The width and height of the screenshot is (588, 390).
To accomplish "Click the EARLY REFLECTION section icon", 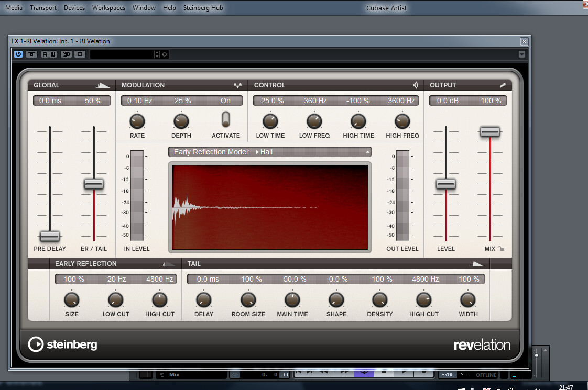I will (x=168, y=264).
